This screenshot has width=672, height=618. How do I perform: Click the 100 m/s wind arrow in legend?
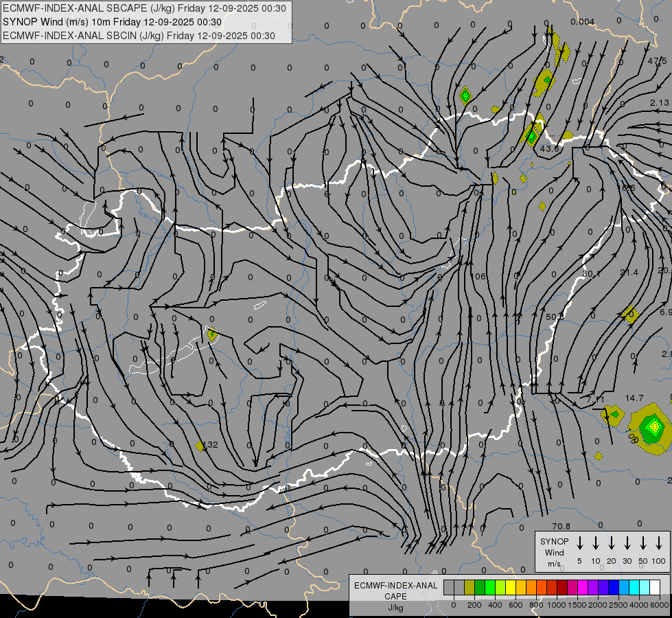pyautogui.click(x=659, y=542)
